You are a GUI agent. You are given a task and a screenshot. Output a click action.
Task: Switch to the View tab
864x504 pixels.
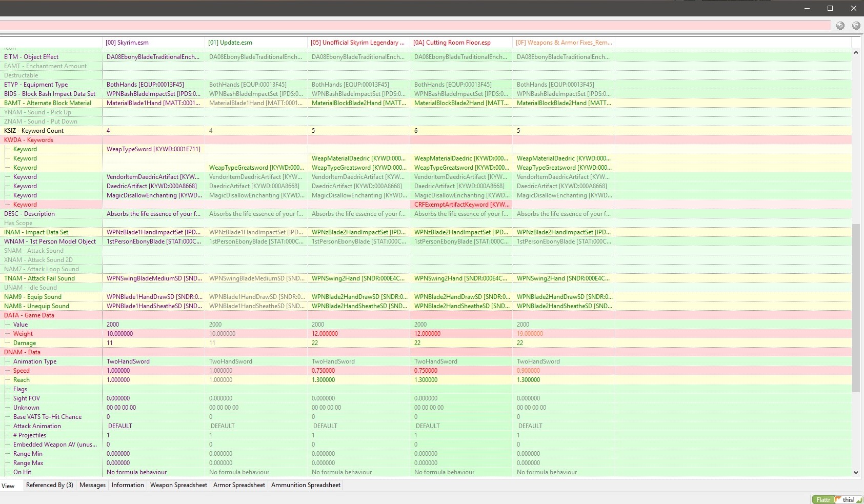[8, 486]
